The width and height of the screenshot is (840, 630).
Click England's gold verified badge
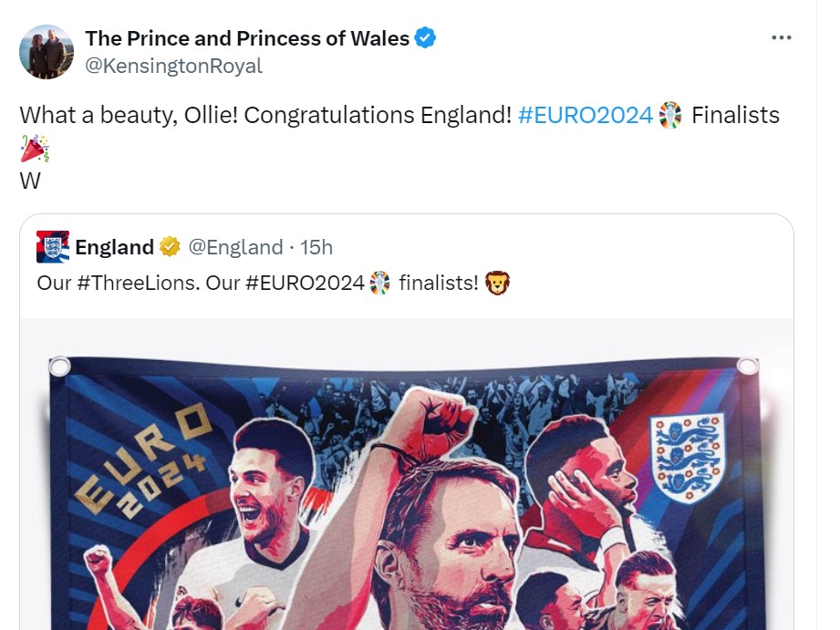pyautogui.click(x=170, y=247)
